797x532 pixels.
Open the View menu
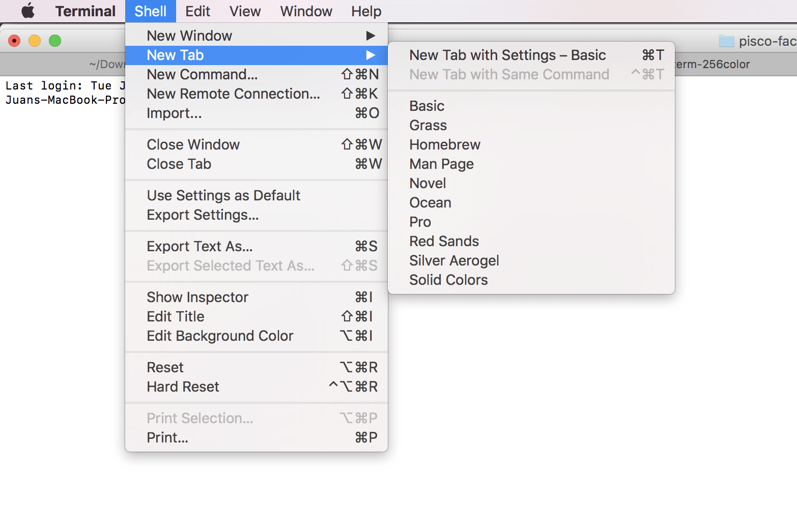(x=245, y=11)
